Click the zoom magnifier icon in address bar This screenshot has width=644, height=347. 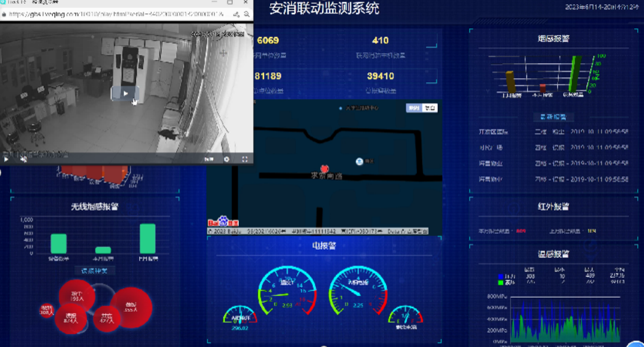click(246, 14)
